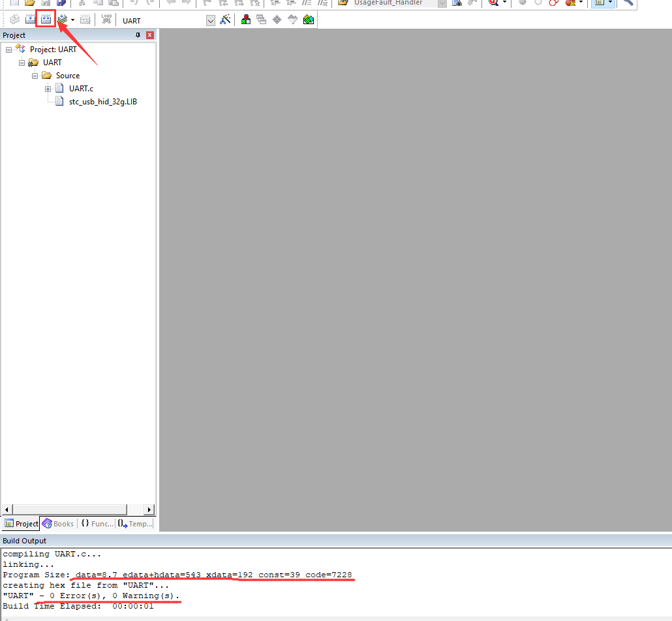Open the debug session dropdown arrow
Viewport: 672px width, 621px height.
(x=504, y=3)
